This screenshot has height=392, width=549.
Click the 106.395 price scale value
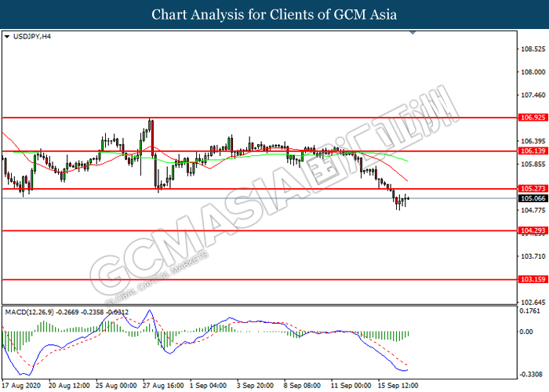coord(533,141)
